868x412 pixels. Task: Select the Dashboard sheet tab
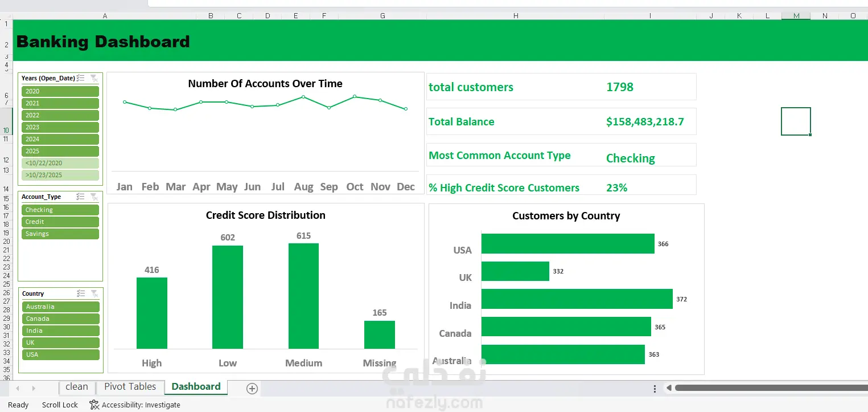tap(196, 387)
